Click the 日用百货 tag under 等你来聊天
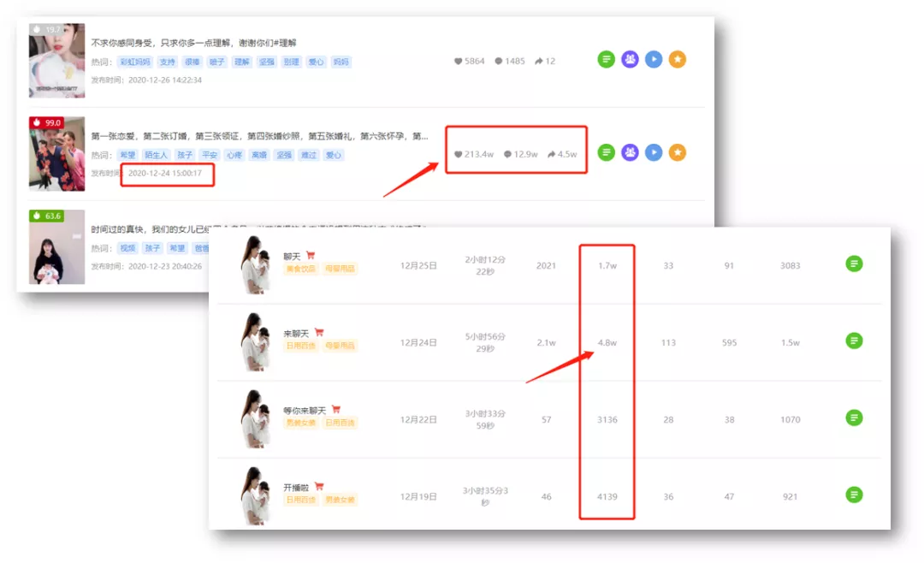Image resolution: width=924 pixels, height=563 pixels. [x=340, y=423]
